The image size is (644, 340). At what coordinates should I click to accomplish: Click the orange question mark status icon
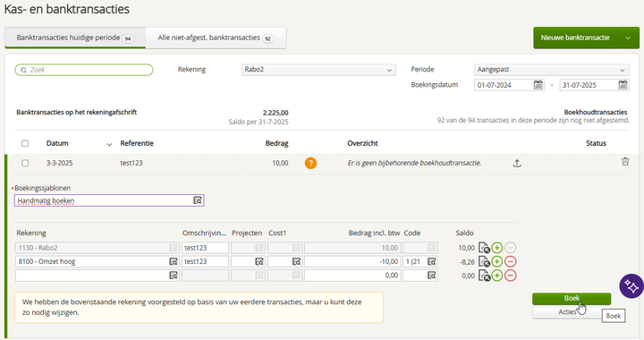pyautogui.click(x=310, y=164)
